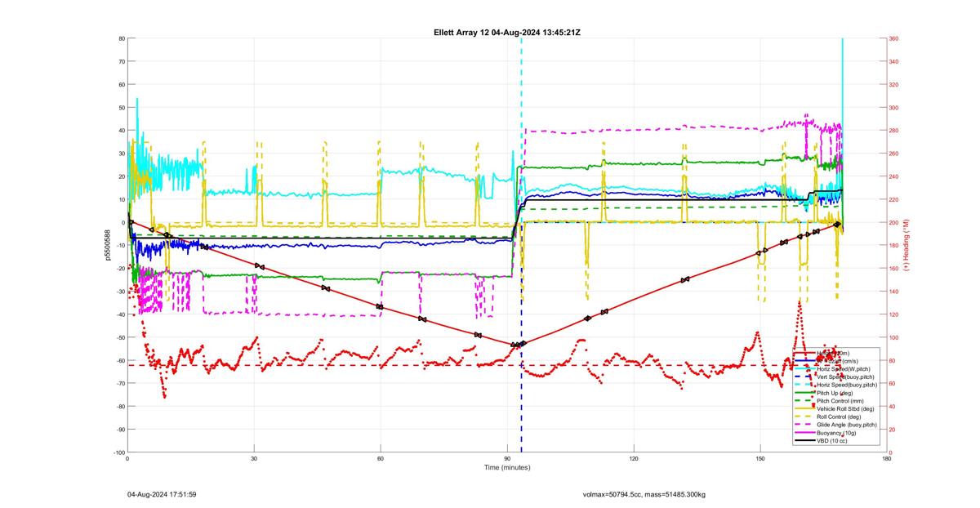The width and height of the screenshot is (980, 508).
Task: Click the "160" tick on the heading axis
Action: point(894,269)
